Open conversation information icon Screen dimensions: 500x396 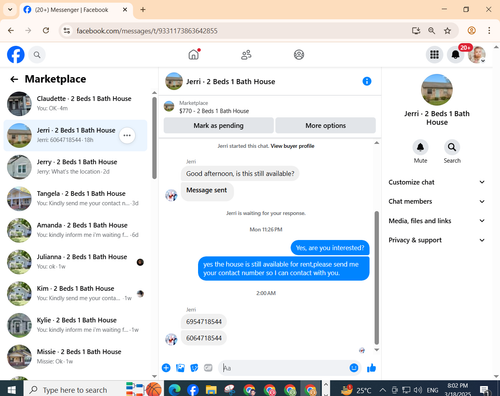pyautogui.click(x=367, y=81)
